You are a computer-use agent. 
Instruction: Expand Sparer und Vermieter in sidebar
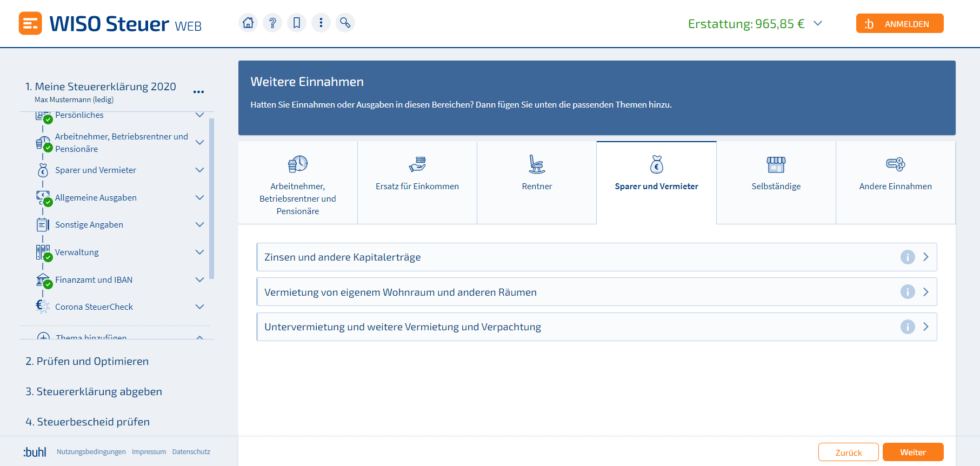pyautogui.click(x=199, y=170)
